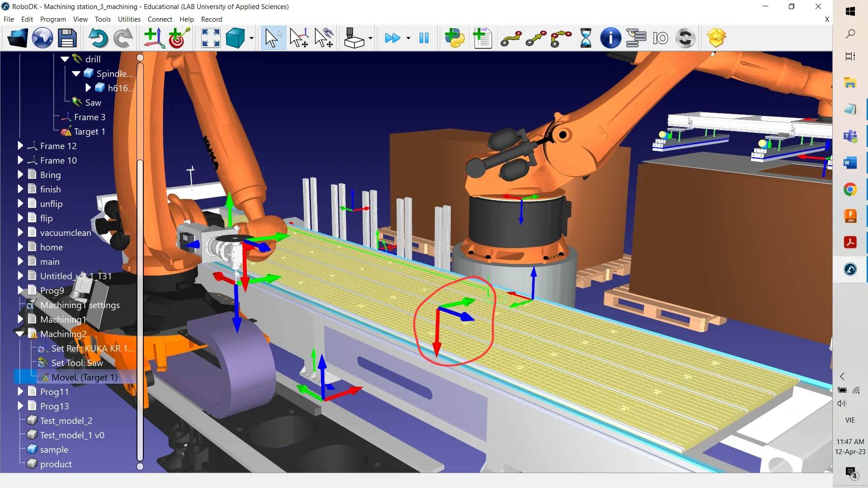Expand the Frame 12 tree node
The width and height of the screenshot is (868, 488).
tap(20, 146)
